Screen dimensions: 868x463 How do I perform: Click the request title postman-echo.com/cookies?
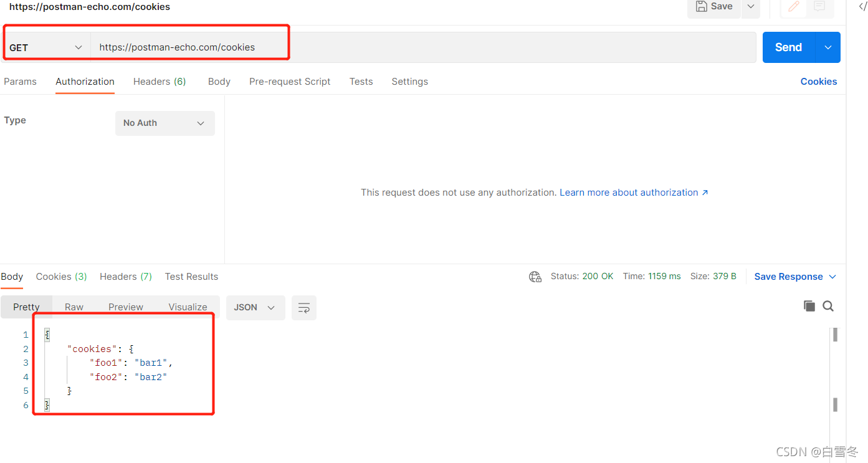pyautogui.click(x=90, y=7)
